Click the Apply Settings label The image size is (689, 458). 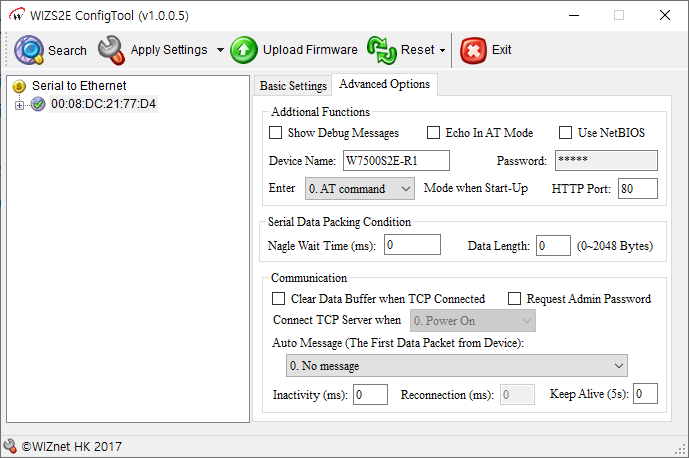pos(169,50)
